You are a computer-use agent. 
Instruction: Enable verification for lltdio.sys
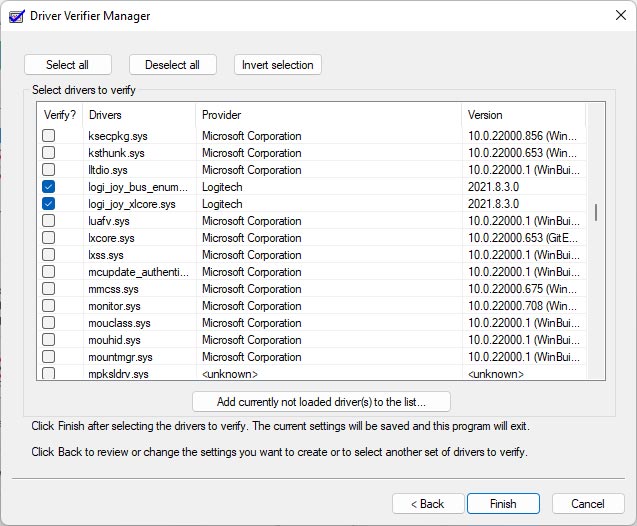tap(48, 169)
